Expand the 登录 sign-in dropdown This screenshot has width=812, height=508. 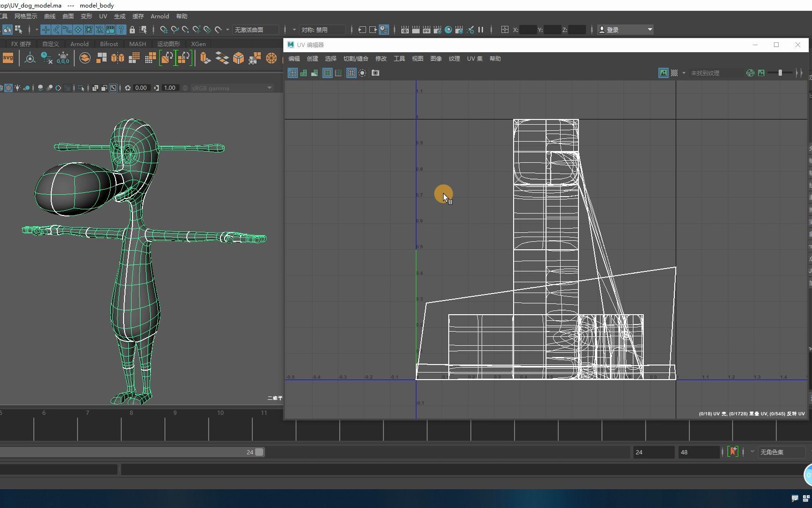click(650, 30)
